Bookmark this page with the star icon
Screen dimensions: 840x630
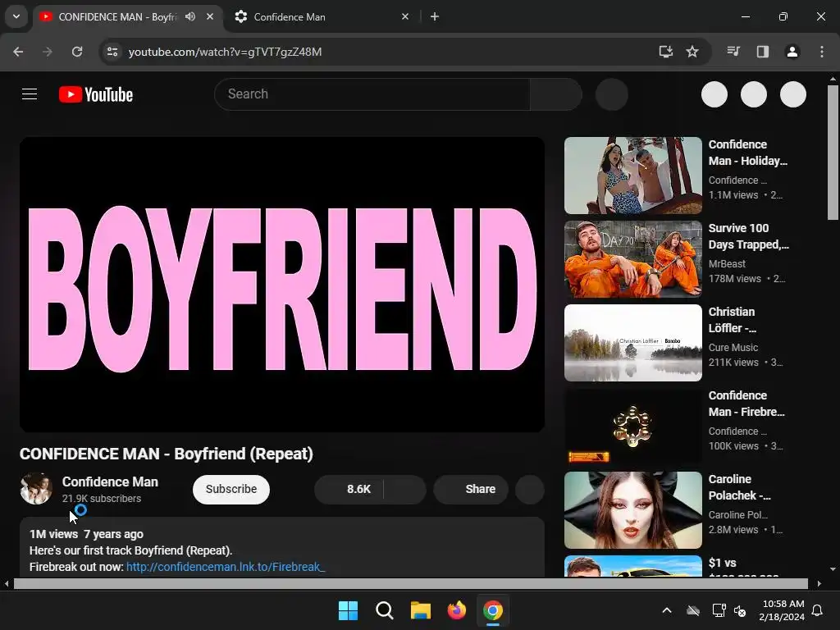[692, 52]
